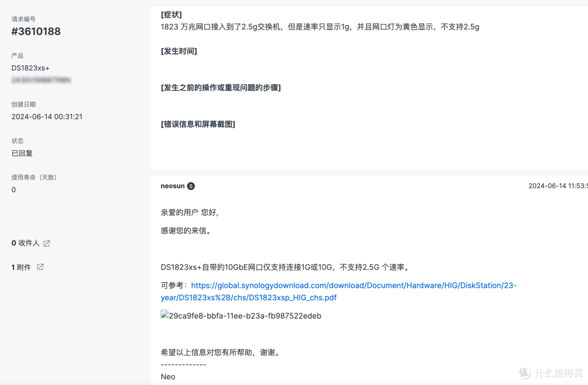Click the 使用寿命（天数）value 0
Image resolution: width=588 pixels, height=385 pixels.
pos(13,189)
